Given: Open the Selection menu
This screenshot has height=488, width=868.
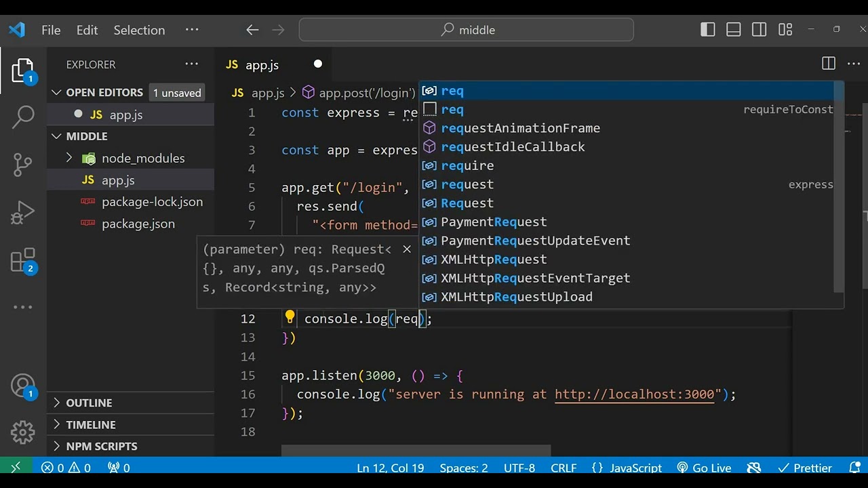Looking at the screenshot, I should [x=139, y=30].
